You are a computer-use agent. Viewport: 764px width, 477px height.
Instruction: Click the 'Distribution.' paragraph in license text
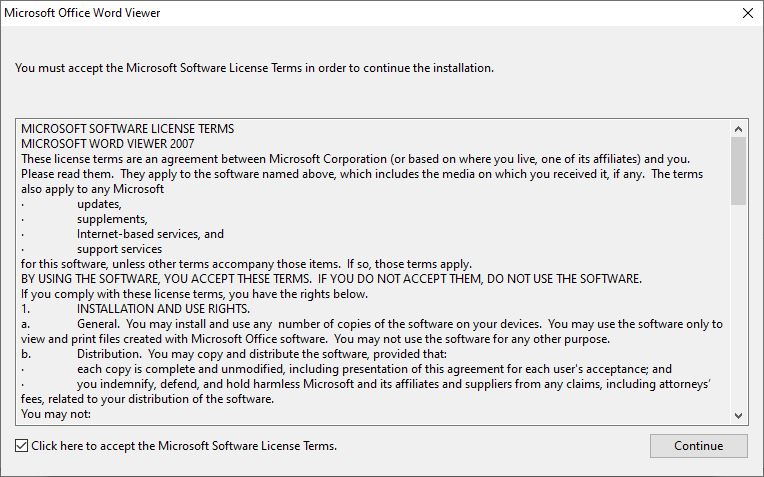[x=262, y=354]
